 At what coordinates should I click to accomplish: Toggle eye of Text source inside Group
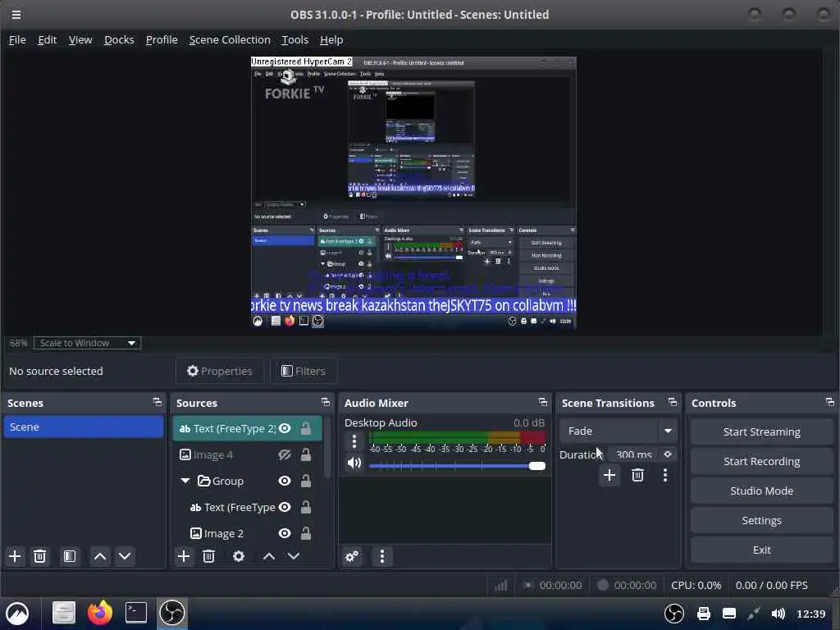(x=285, y=507)
